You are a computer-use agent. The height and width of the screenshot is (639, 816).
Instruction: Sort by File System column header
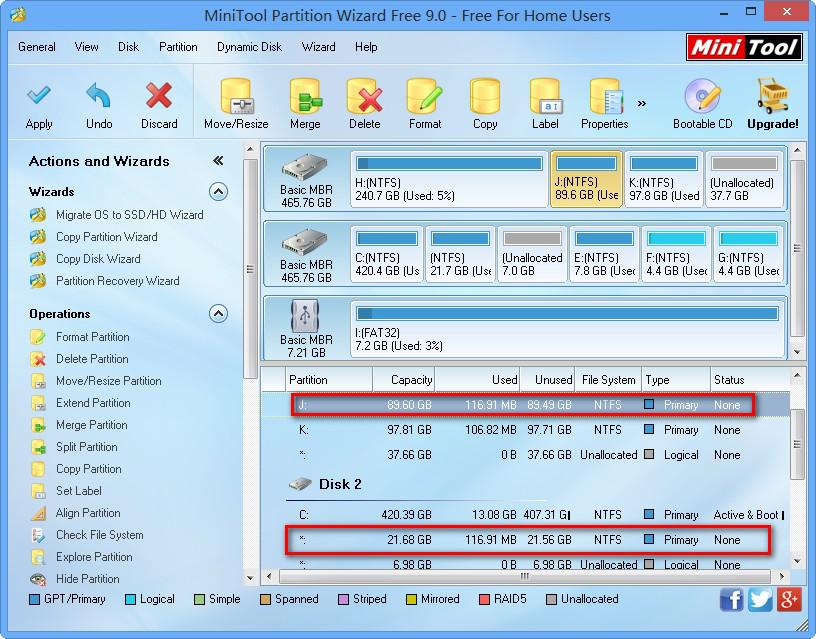point(608,380)
